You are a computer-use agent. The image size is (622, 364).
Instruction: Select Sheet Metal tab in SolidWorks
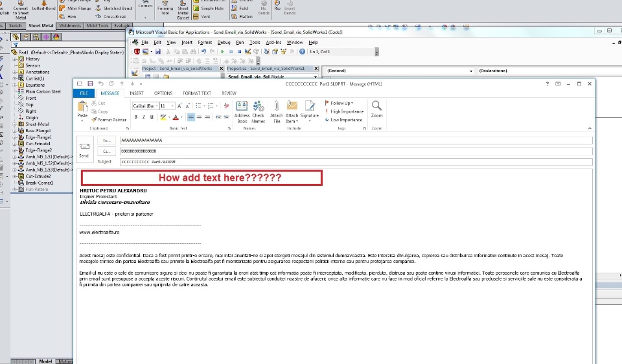click(41, 26)
